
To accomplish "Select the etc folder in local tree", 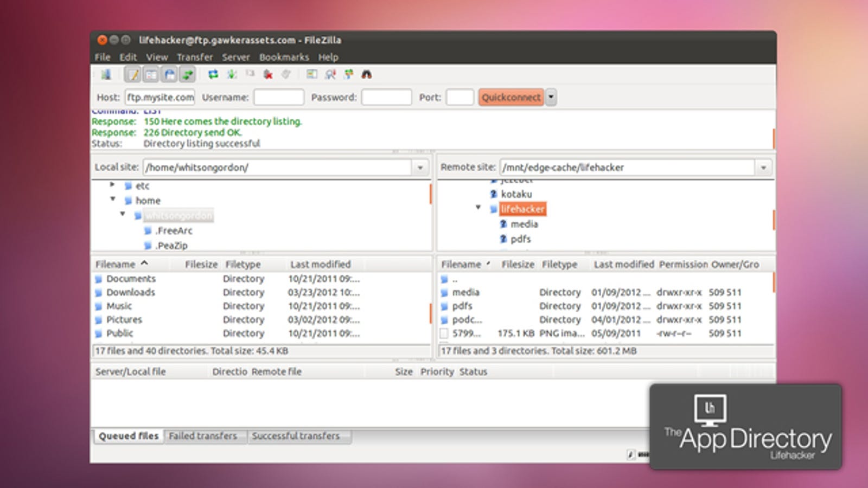I will (142, 186).
